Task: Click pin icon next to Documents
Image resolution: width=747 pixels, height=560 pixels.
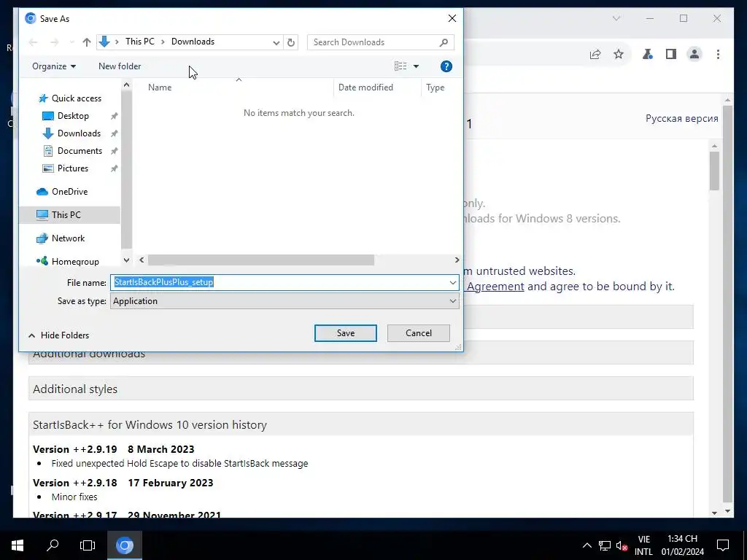Action: tap(114, 151)
